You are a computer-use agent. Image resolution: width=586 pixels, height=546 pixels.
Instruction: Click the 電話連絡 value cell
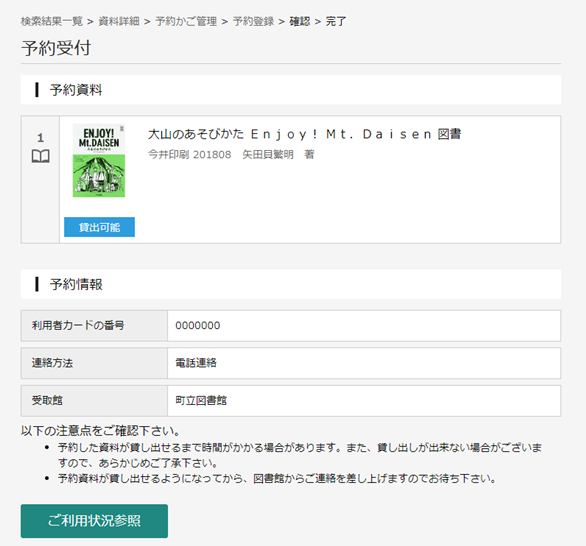(x=364, y=363)
